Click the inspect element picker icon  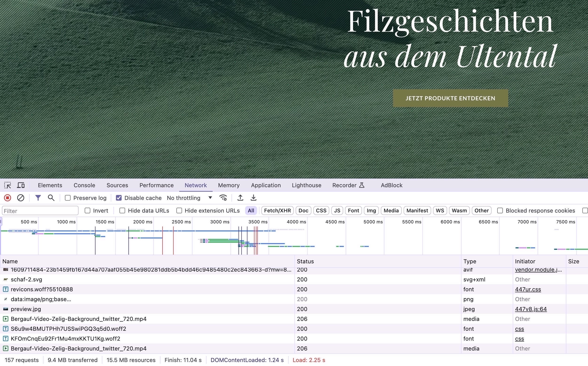coord(8,185)
